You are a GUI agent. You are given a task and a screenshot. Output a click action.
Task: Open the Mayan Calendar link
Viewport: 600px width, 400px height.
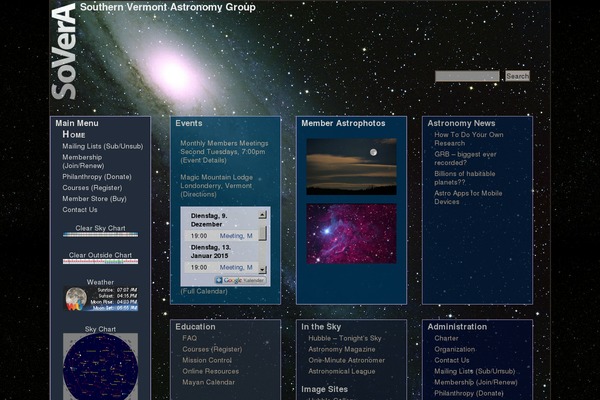click(209, 382)
